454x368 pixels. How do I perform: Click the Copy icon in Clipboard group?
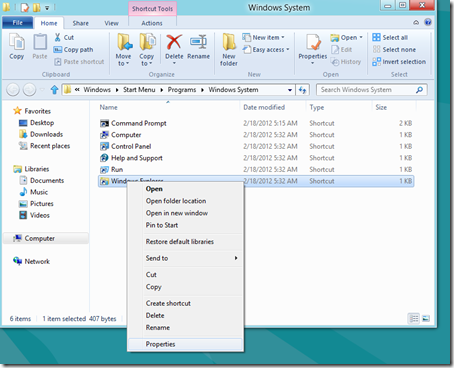(17, 47)
